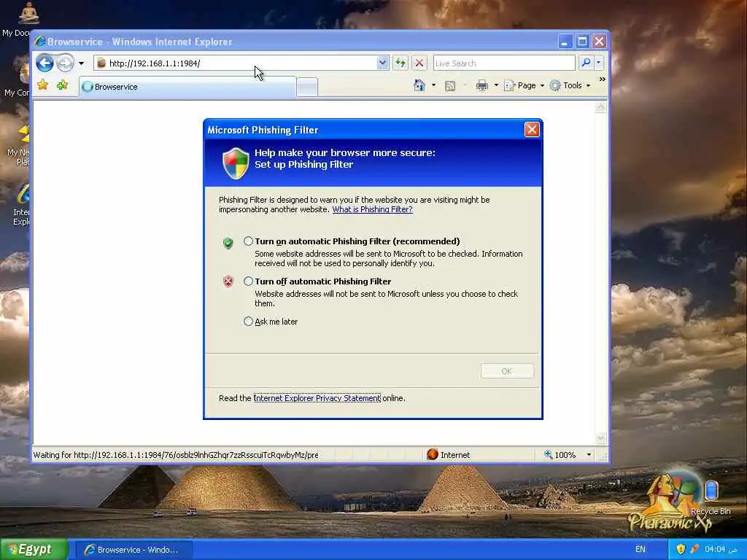Click into the Live Search box
Screen dimensions: 747x560
pos(504,63)
